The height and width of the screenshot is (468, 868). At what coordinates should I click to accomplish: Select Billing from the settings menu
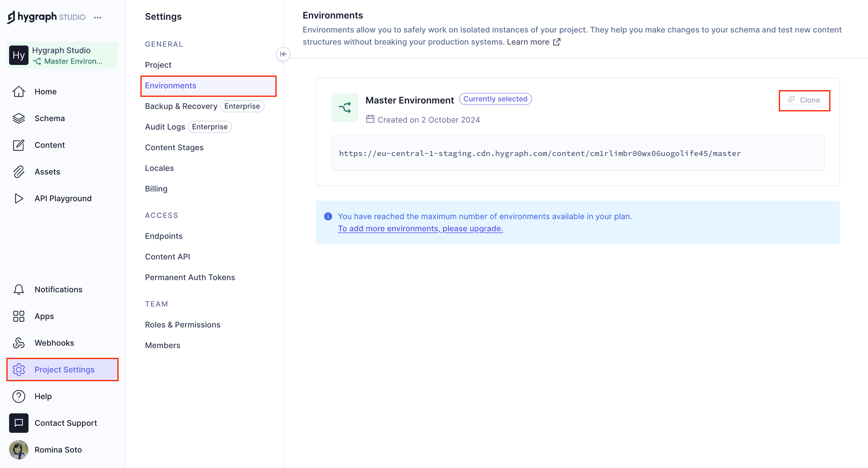pos(156,188)
